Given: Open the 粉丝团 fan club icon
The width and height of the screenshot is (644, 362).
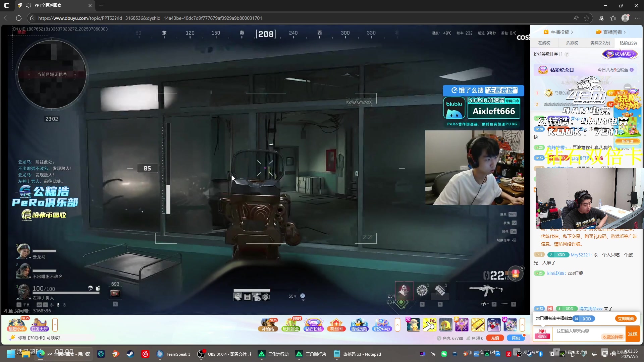Looking at the screenshot, I should [x=336, y=324].
